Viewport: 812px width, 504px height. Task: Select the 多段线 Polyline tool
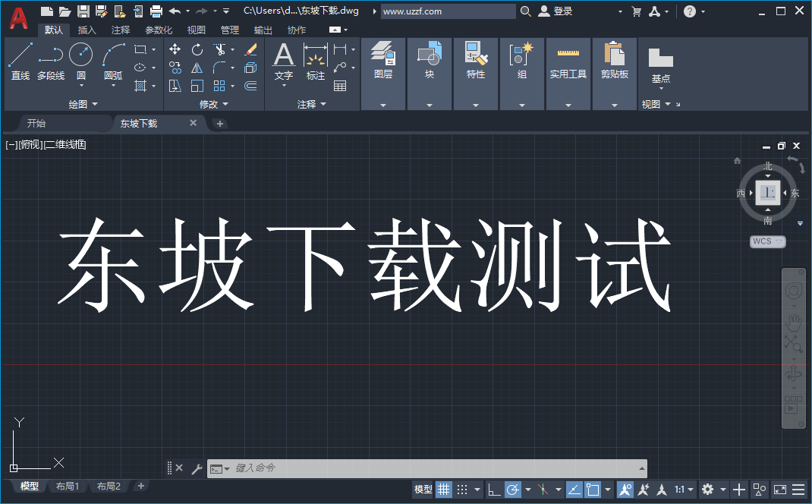pos(50,61)
